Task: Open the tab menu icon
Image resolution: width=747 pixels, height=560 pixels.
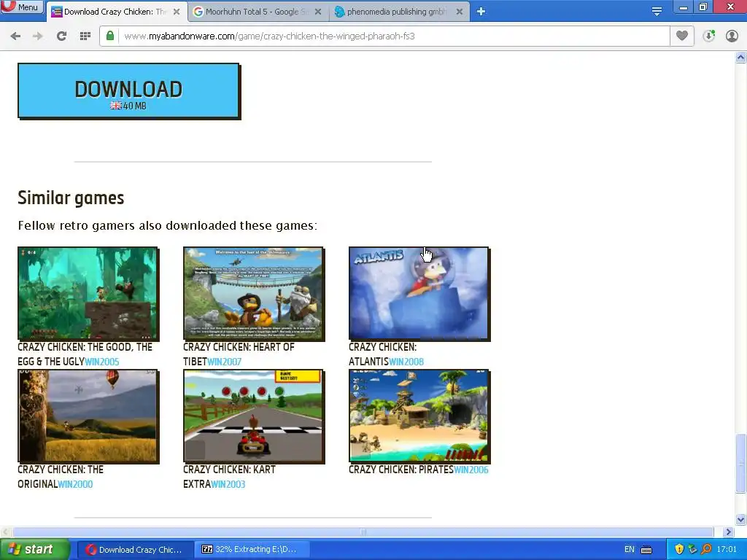Action: point(657,12)
